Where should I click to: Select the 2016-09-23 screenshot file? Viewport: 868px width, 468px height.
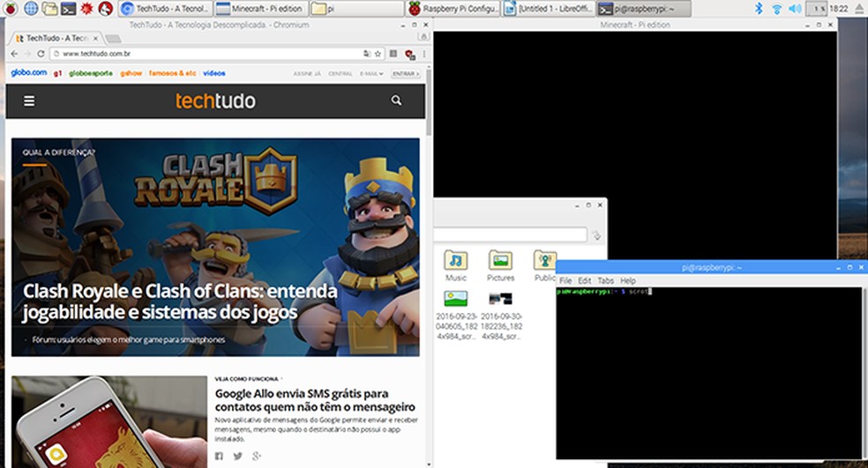click(456, 315)
